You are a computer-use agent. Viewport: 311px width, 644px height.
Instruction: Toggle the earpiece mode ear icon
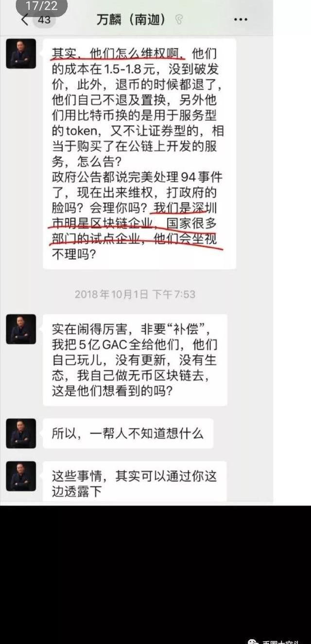click(x=179, y=20)
